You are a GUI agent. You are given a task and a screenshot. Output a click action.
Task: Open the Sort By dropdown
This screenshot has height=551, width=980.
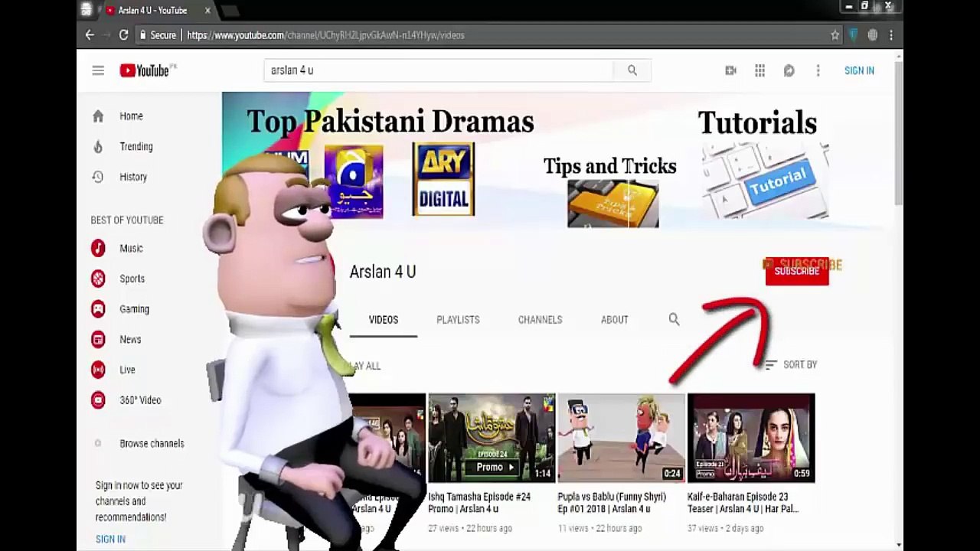pyautogui.click(x=791, y=365)
